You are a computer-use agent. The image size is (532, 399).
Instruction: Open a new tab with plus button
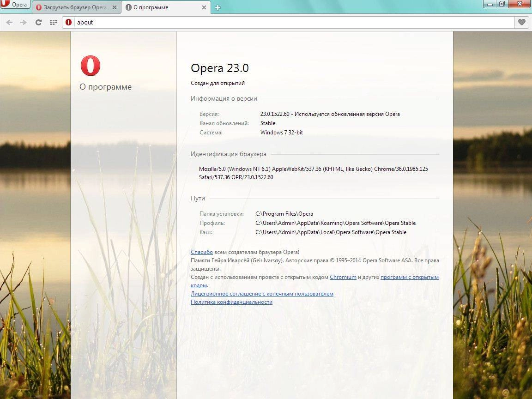click(218, 7)
